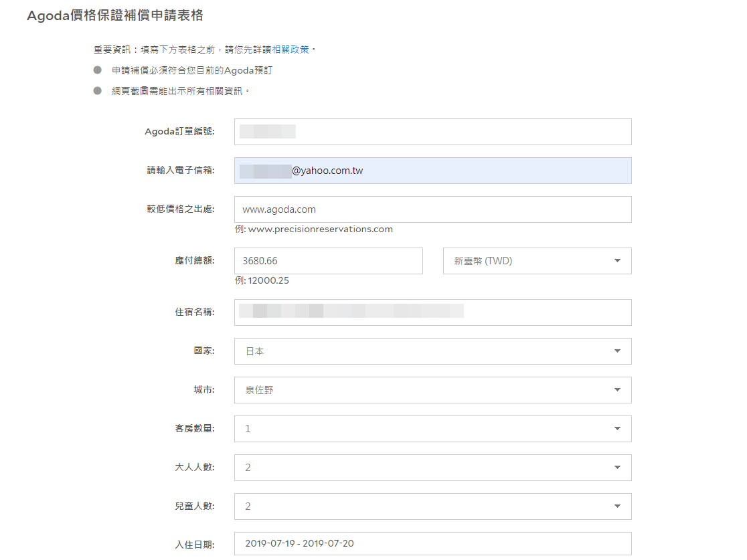747x560 pixels.
Task: Open the 兒童人數 dropdown
Action: [x=432, y=506]
